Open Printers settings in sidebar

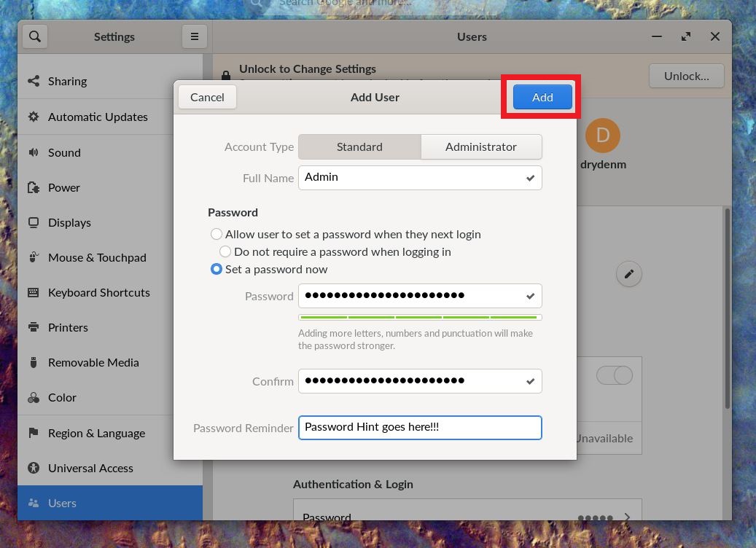coord(110,327)
